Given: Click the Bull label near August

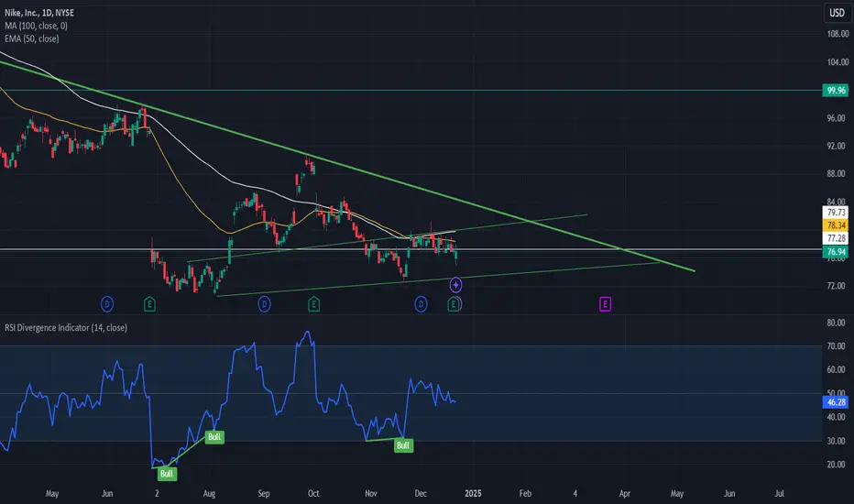Looking at the screenshot, I should (214, 436).
